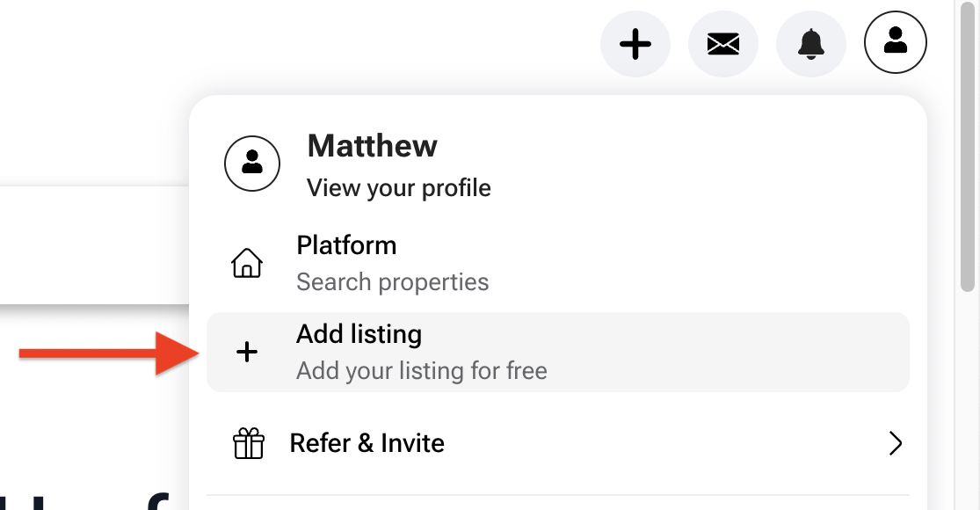
Task: Click the "Search properties" subtitle text
Action: (x=392, y=282)
